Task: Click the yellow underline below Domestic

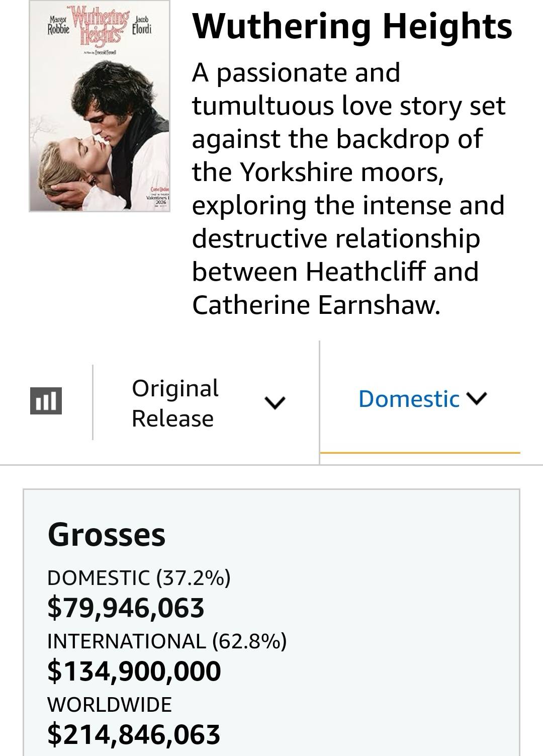Action: pos(420,453)
